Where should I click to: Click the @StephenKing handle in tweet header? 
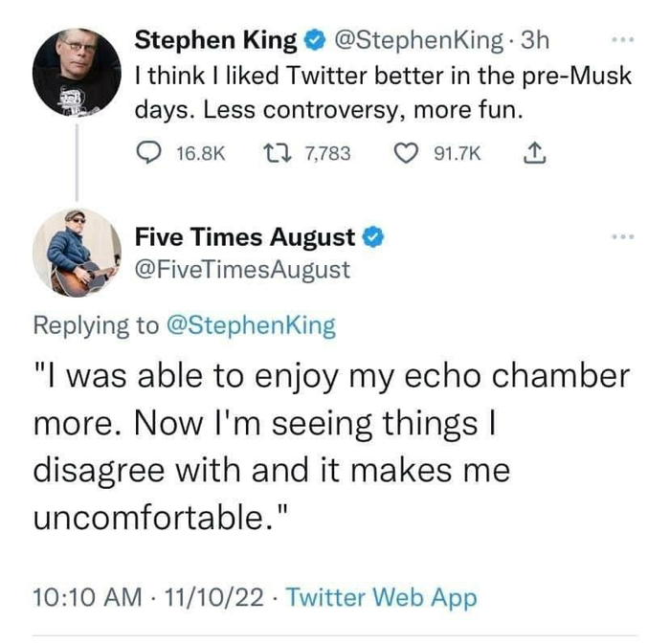click(415, 40)
